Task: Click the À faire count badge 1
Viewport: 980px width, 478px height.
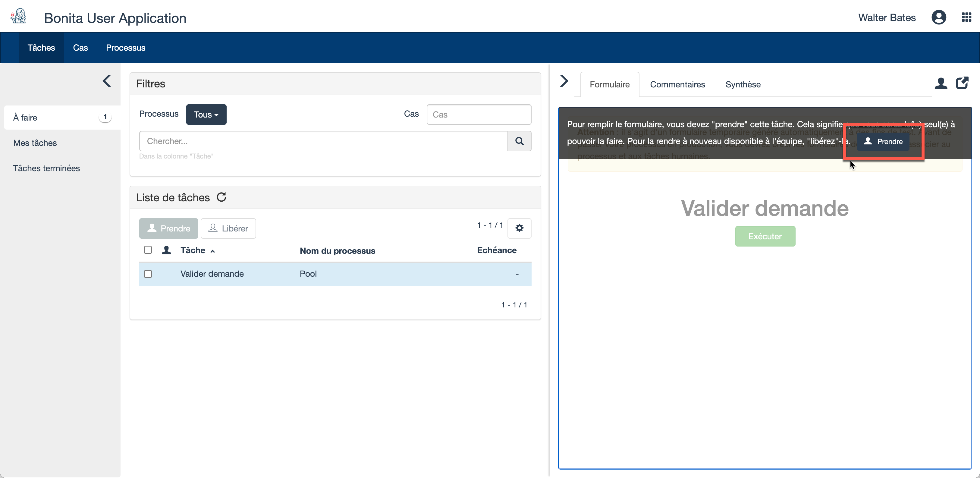Action: pyautogui.click(x=105, y=117)
